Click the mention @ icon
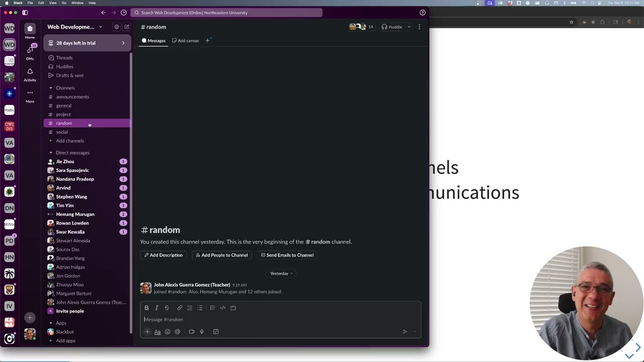 point(178,331)
